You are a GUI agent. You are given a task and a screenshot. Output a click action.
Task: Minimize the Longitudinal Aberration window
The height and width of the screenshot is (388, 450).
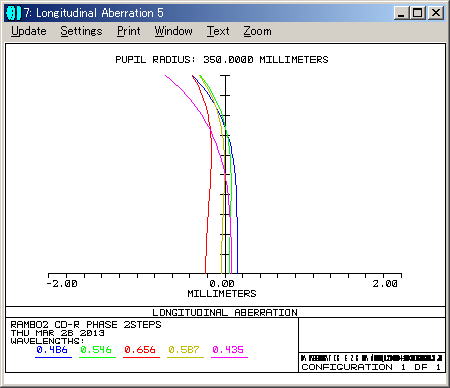(401, 13)
